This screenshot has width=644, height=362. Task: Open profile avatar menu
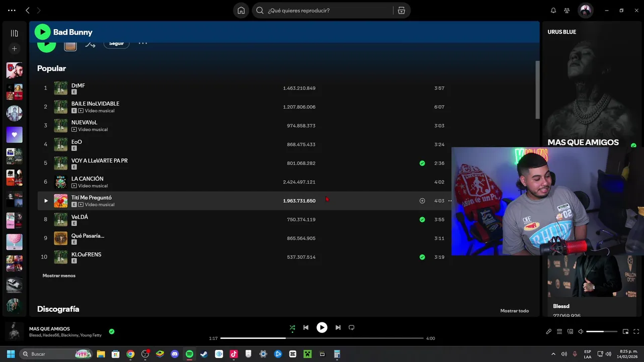pyautogui.click(x=585, y=10)
